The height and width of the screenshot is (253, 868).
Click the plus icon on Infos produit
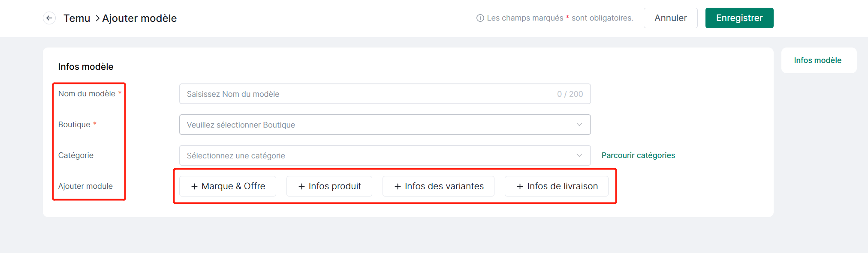pos(301,186)
